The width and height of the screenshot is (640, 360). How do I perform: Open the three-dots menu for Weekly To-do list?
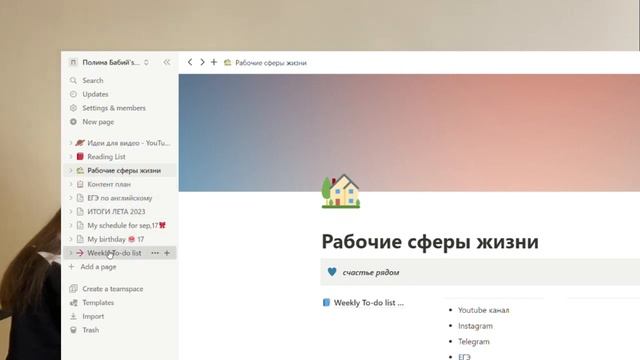(x=155, y=253)
